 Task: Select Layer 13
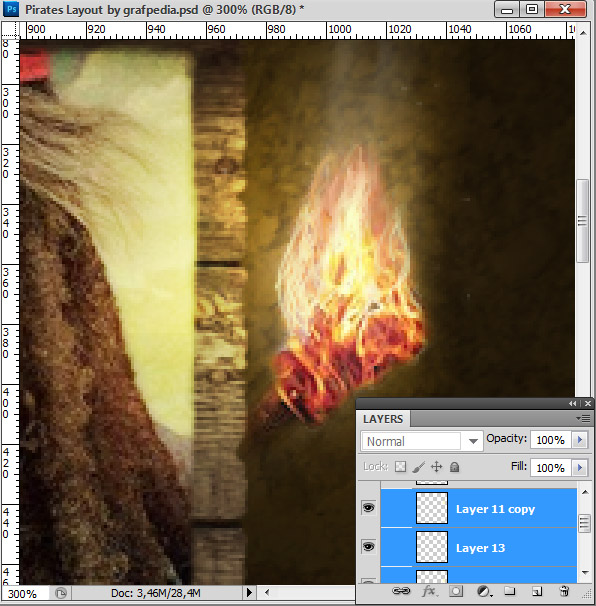click(x=479, y=547)
